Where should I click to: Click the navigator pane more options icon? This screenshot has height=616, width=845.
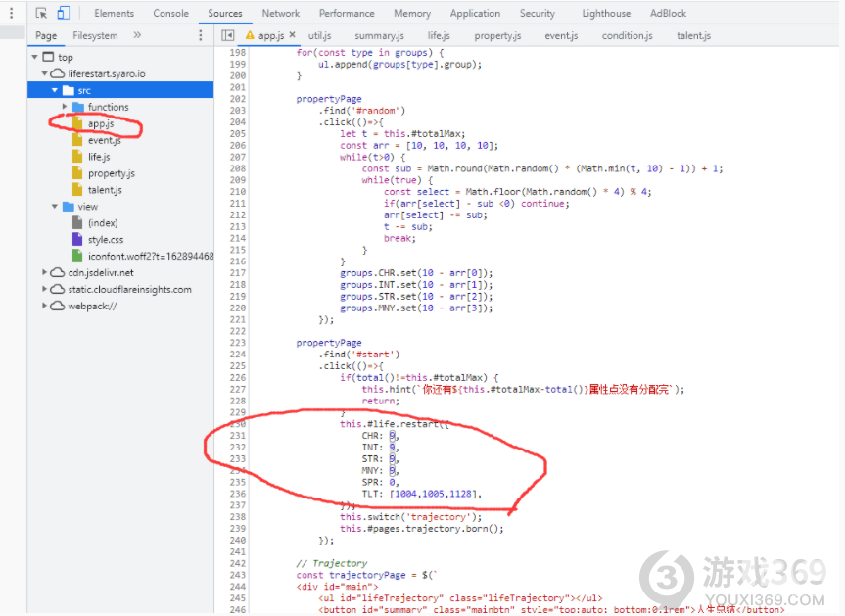(201, 35)
